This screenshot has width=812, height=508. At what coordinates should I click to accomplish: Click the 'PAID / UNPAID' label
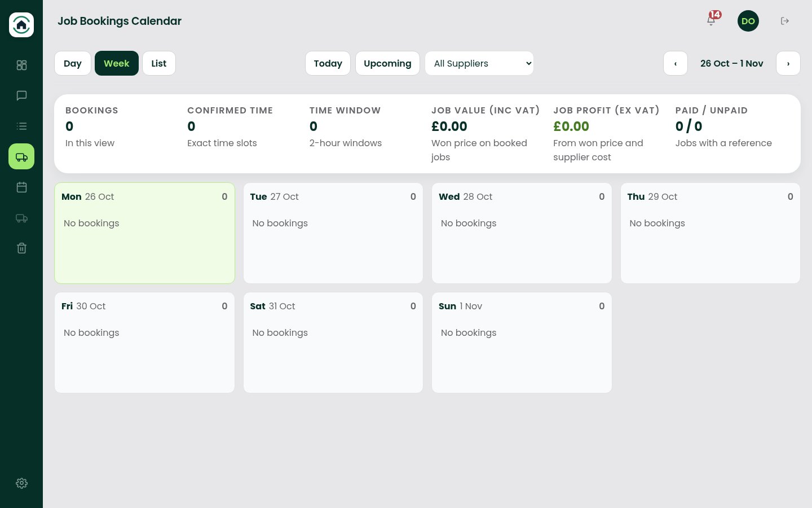point(712,110)
